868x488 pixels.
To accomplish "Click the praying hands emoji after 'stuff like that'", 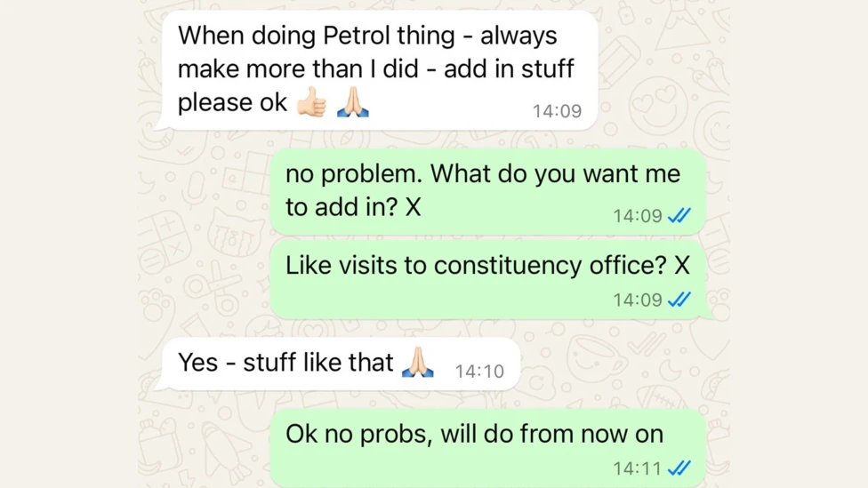I will (418, 363).
